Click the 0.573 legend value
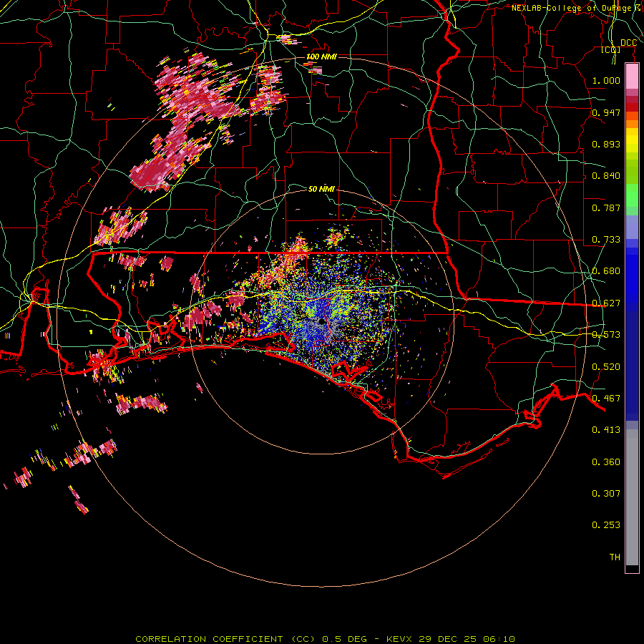The height and width of the screenshot is (644, 644). pyautogui.click(x=606, y=335)
